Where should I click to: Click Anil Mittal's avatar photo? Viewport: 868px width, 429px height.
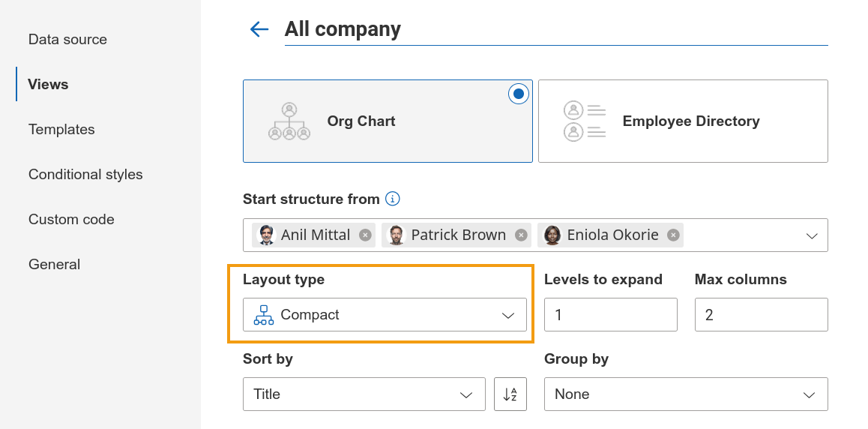click(267, 235)
